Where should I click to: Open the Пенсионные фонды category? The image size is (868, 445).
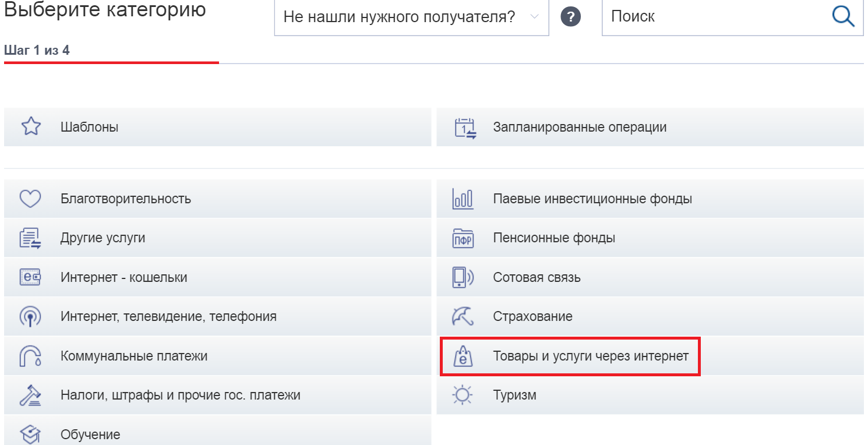point(553,238)
